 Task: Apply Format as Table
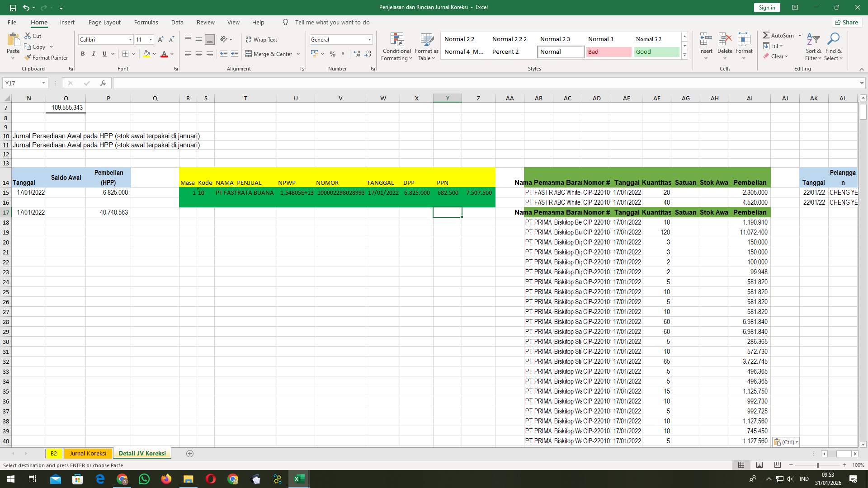pyautogui.click(x=425, y=47)
